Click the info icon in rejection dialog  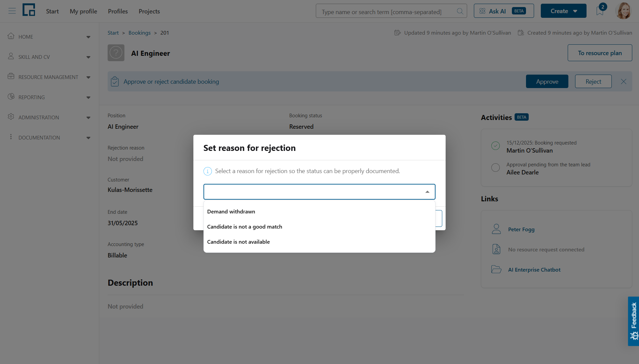[x=208, y=171]
